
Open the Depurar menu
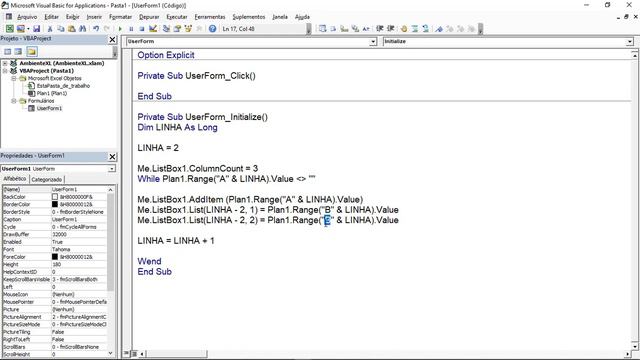pyautogui.click(x=149, y=17)
